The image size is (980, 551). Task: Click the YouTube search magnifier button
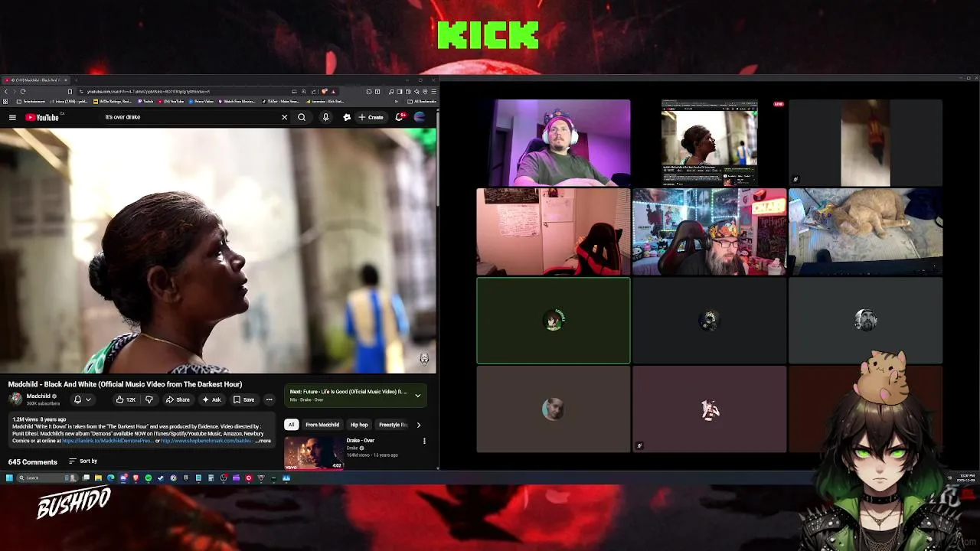click(302, 117)
